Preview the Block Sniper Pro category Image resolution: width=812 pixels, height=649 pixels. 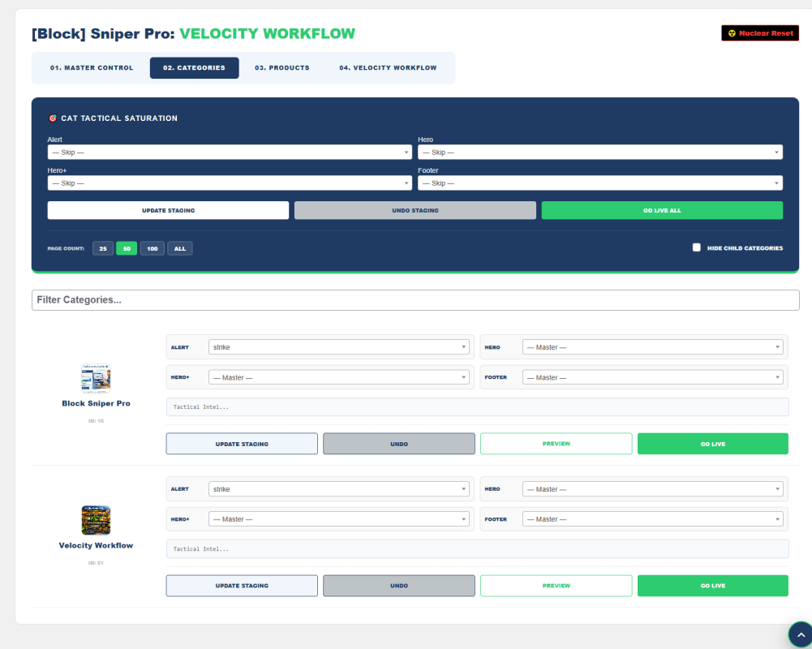pyautogui.click(x=556, y=444)
